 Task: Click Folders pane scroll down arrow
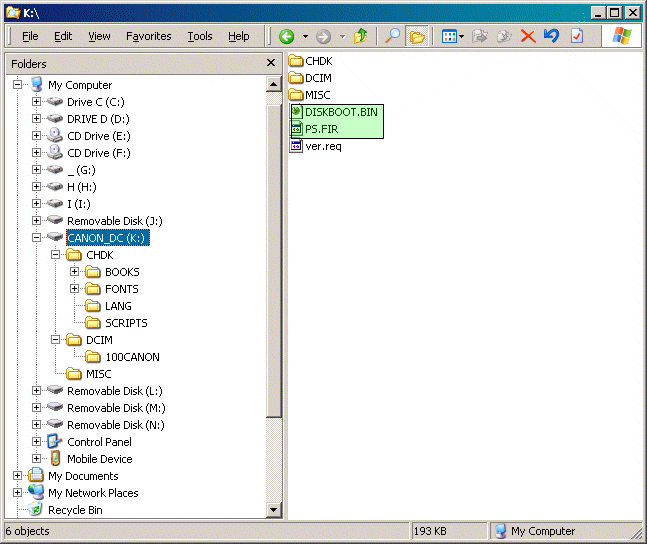pyautogui.click(x=273, y=510)
